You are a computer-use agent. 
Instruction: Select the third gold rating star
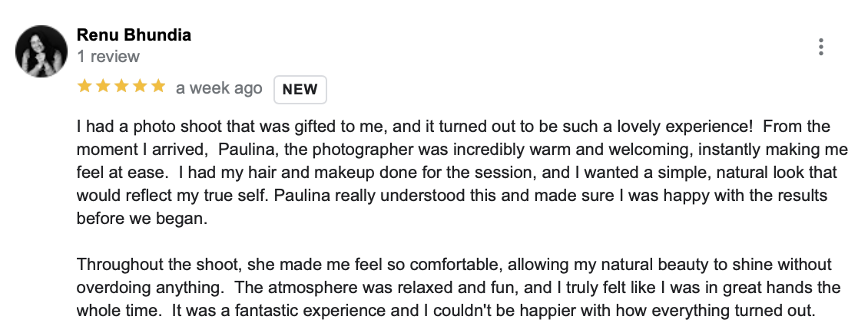121,87
